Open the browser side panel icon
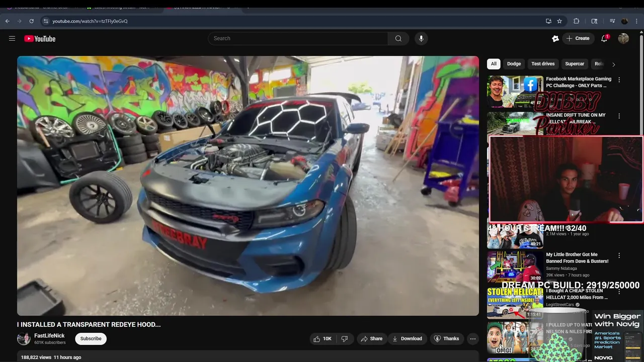 (x=594, y=21)
